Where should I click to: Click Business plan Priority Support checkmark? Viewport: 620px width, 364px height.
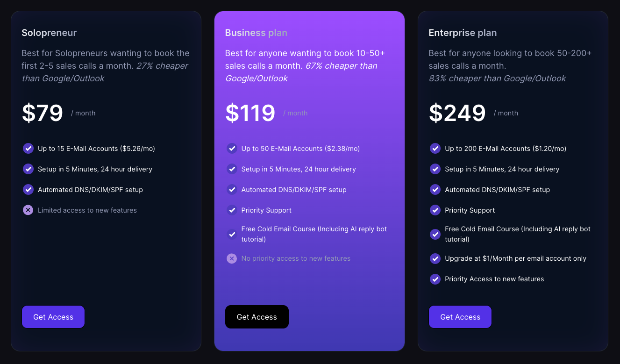(232, 210)
